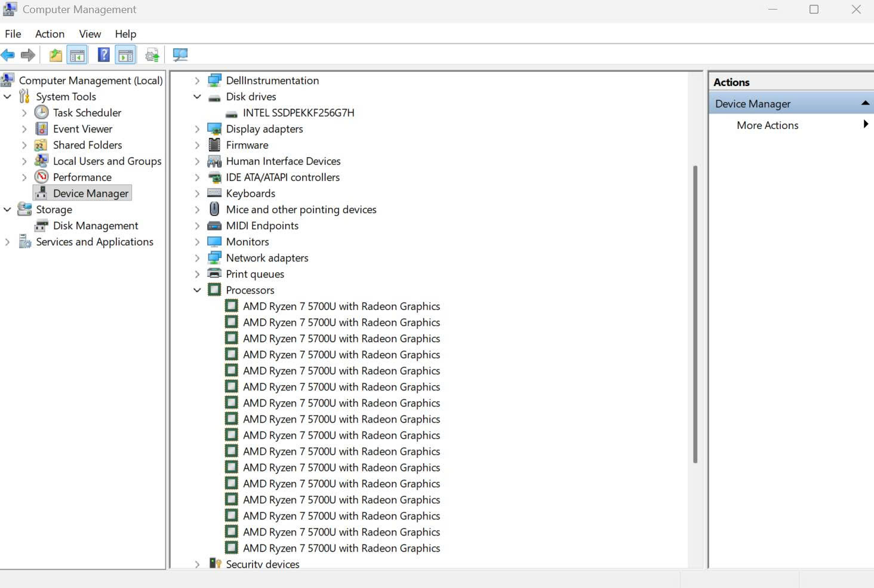Collapse the Disk drives category

[197, 97]
